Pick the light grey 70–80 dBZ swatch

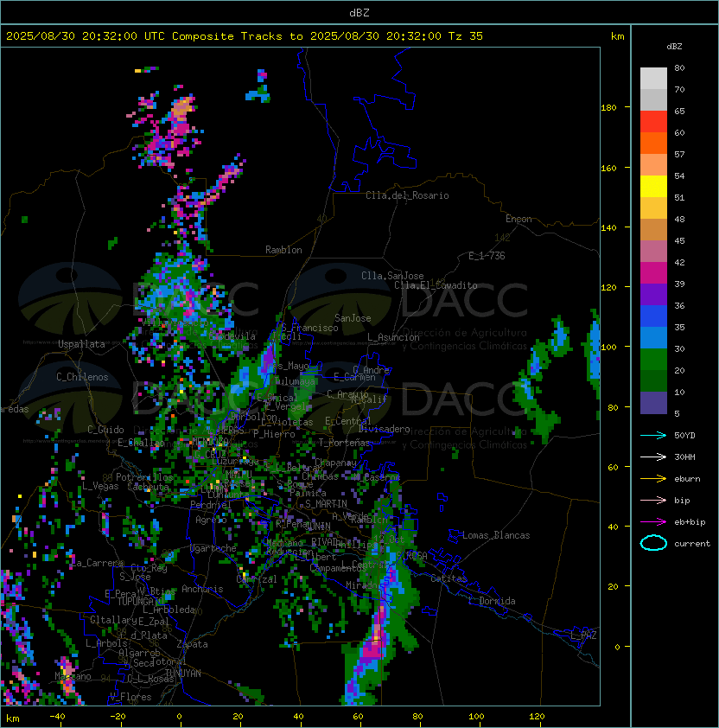(x=653, y=79)
